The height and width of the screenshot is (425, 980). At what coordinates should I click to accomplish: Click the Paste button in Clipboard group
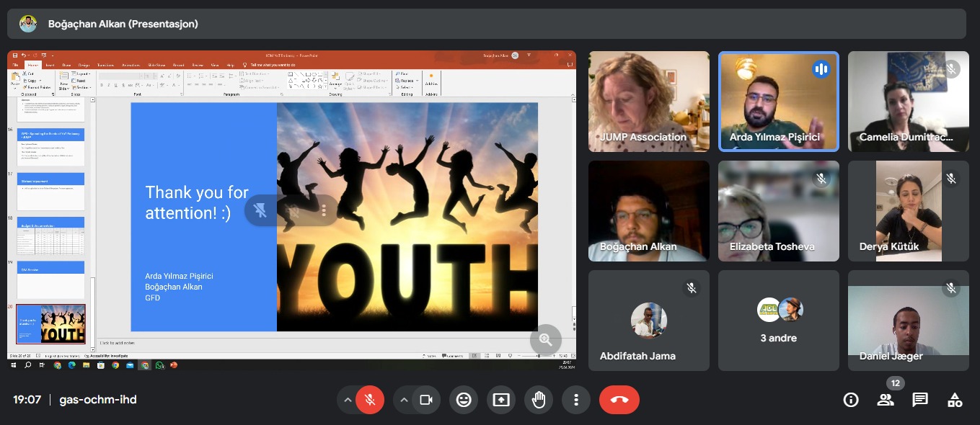(14, 81)
